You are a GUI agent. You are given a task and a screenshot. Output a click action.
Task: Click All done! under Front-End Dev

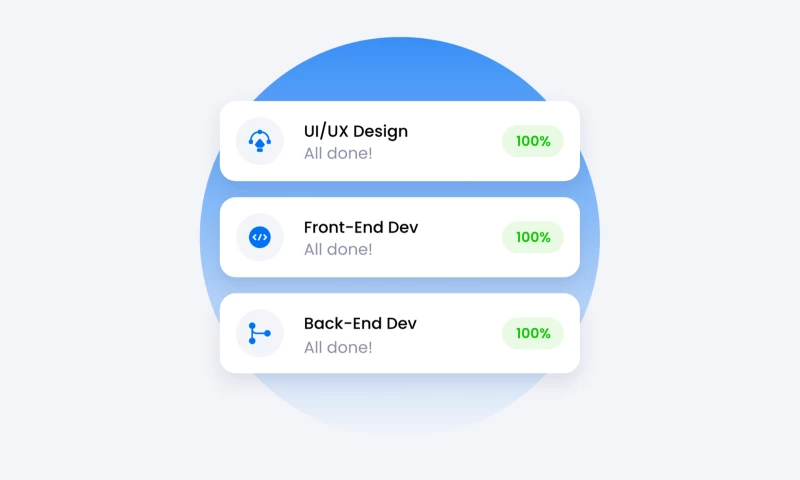coord(338,249)
